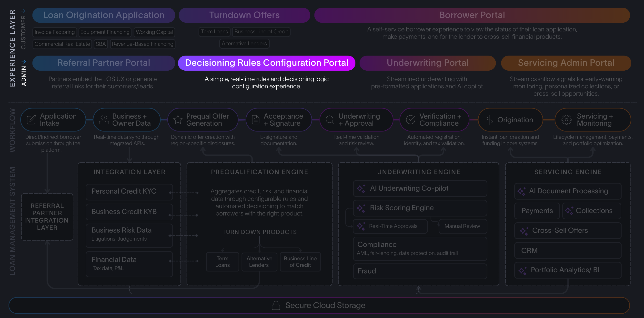Expand the Integration Layer panel

pos(129,172)
